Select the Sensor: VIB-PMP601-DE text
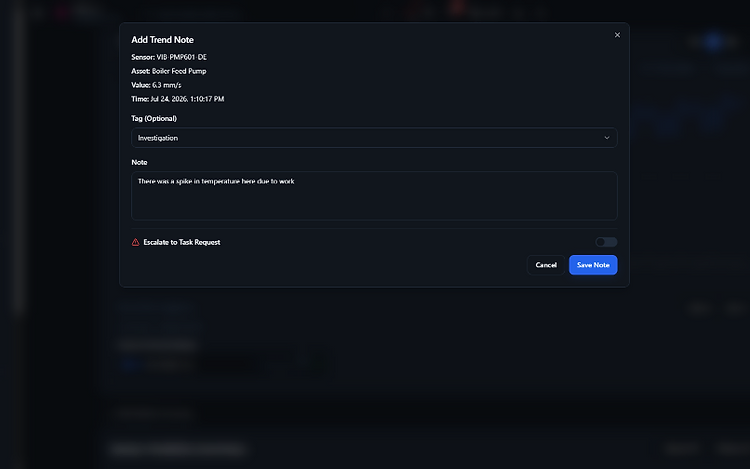This screenshot has width=750, height=469. tap(169, 57)
